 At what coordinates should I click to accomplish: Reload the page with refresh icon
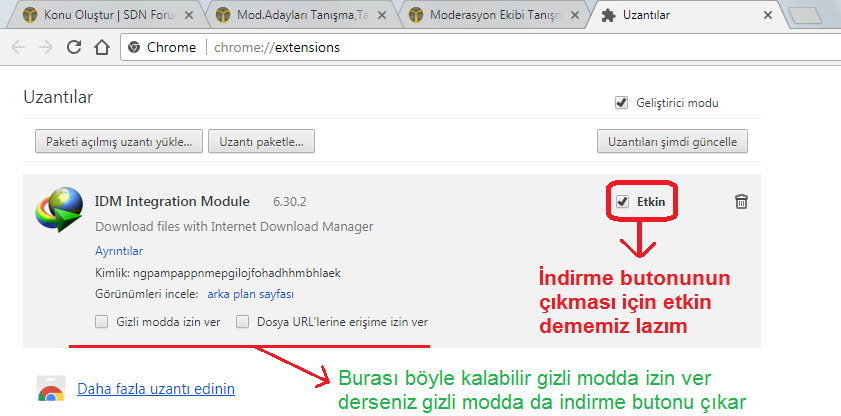tap(74, 47)
